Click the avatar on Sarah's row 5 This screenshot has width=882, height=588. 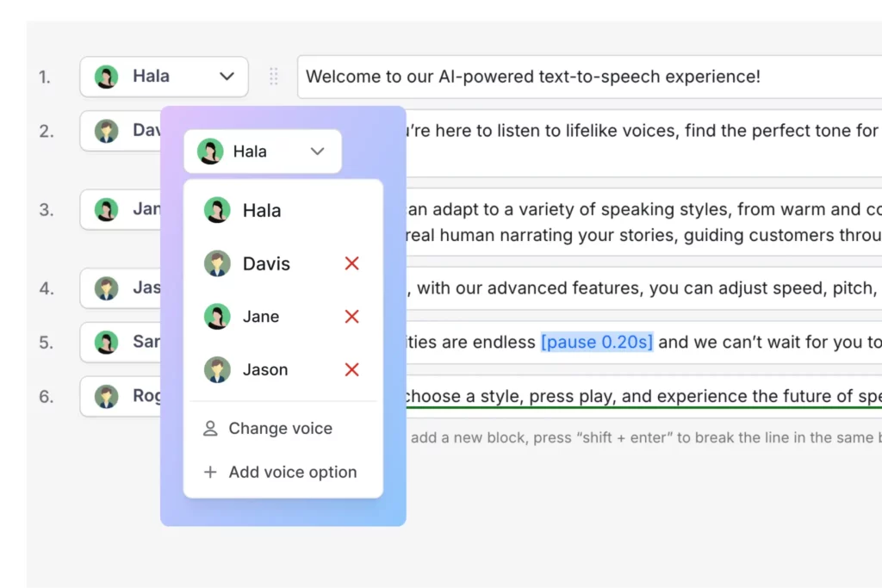pyautogui.click(x=106, y=342)
